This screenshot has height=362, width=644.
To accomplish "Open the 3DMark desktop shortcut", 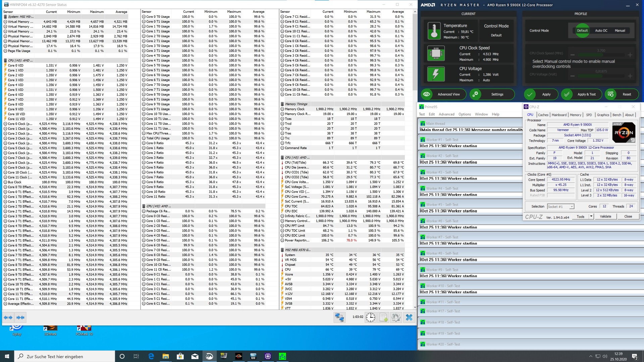I will click(50, 330).
